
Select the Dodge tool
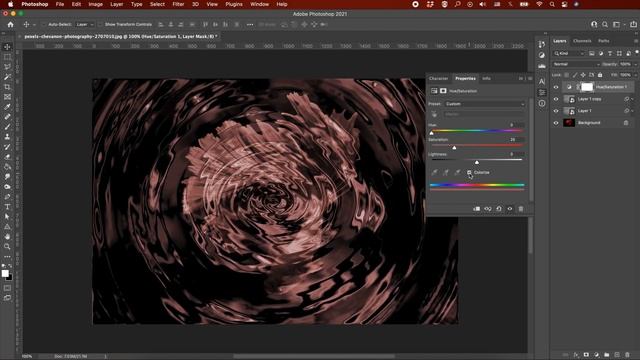point(7,187)
